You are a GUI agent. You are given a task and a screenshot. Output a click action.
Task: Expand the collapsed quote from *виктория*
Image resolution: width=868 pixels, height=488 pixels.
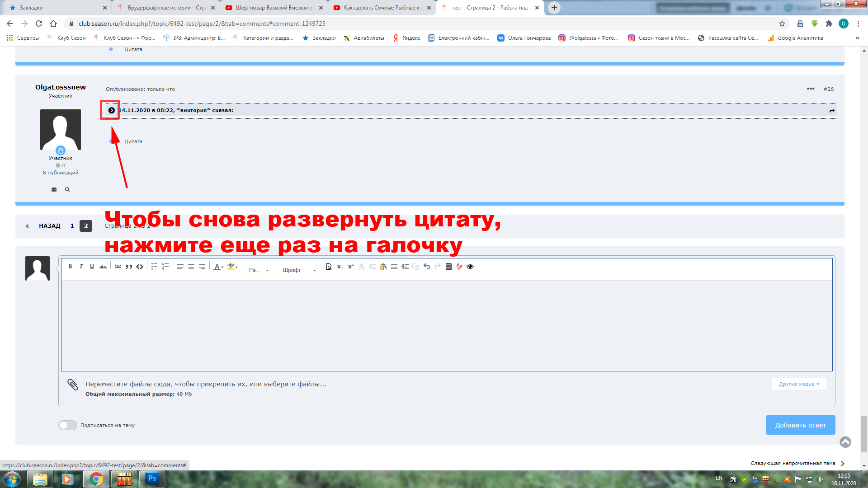pos(111,110)
